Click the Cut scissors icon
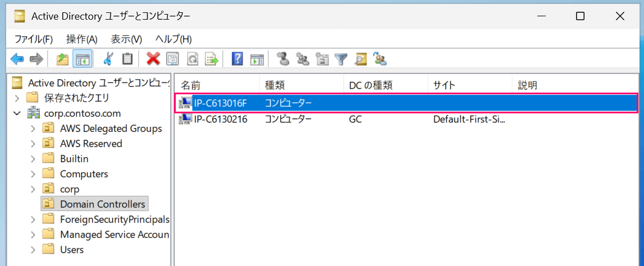644x266 pixels. (108, 59)
